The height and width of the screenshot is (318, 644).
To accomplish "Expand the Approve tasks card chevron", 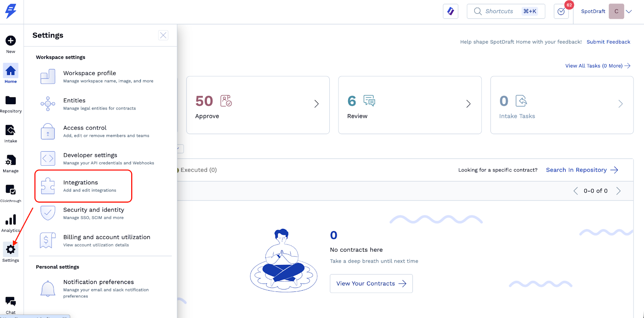I will click(316, 104).
